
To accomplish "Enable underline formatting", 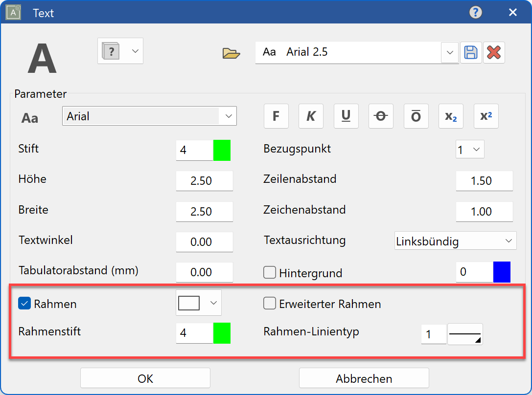I will 346,116.
